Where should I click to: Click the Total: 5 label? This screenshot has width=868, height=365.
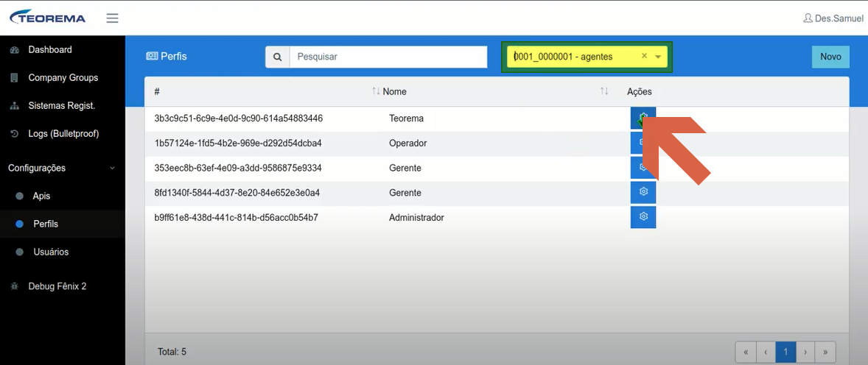[172, 351]
